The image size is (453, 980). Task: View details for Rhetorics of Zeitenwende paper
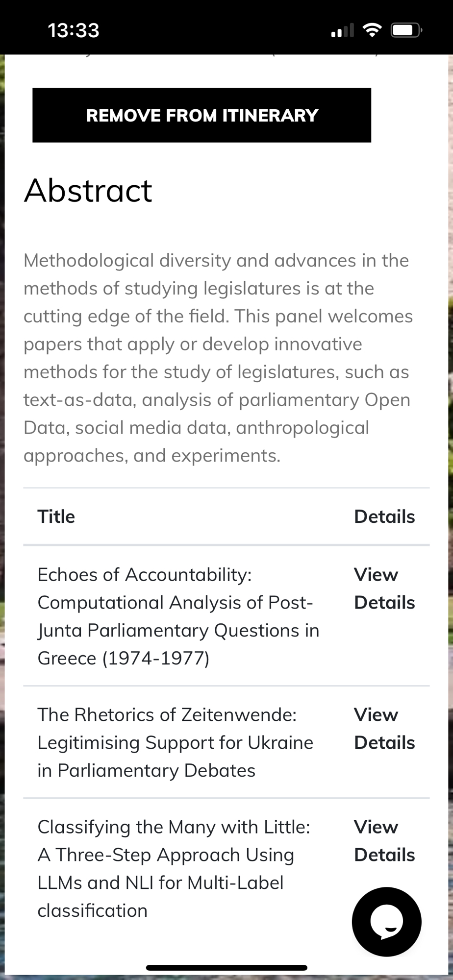pos(384,729)
